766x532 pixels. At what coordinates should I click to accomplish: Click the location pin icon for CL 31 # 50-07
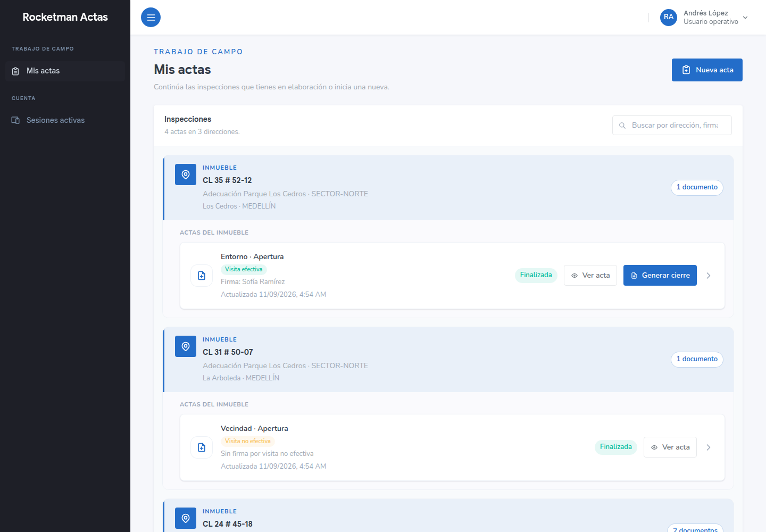[186, 346]
